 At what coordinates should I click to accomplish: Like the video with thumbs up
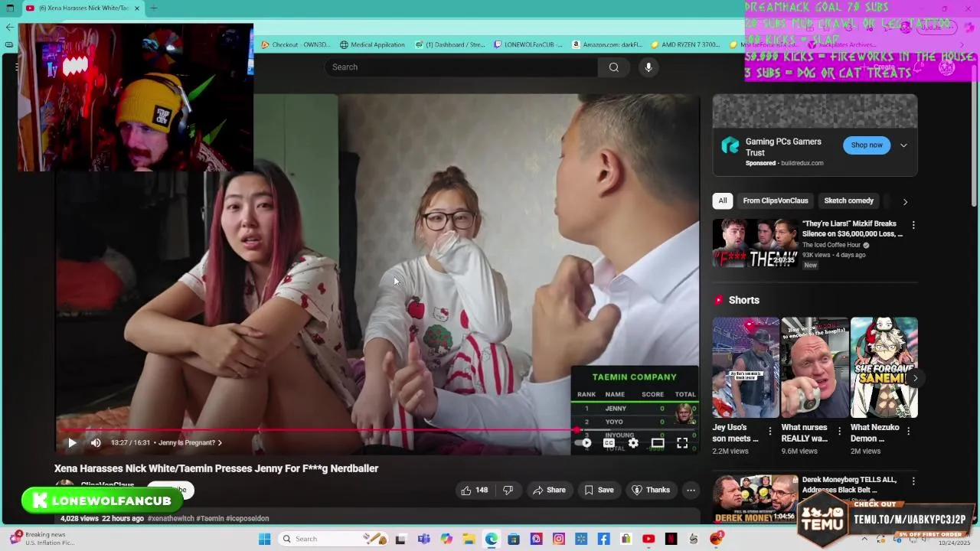coord(474,490)
